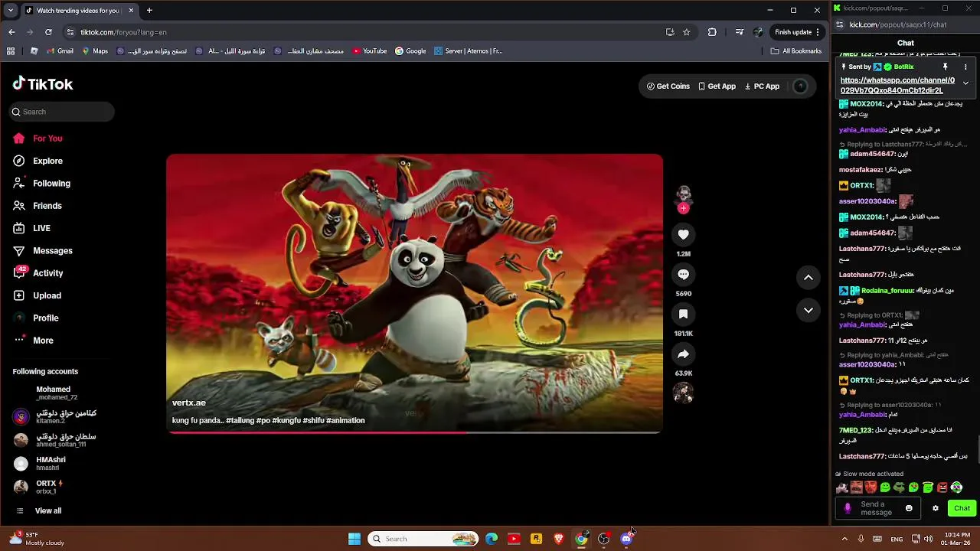Open All Bookmarks folder
This screenshot has height=551, width=980.
[796, 51]
